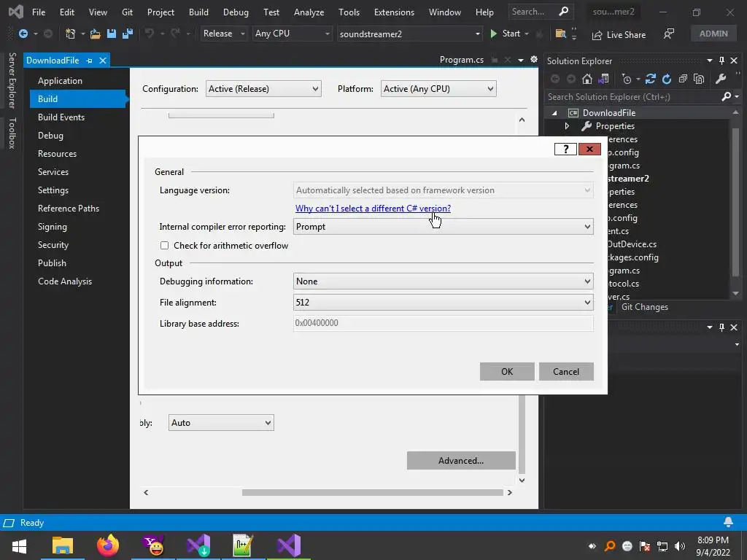The image size is (747, 560).
Task: Click the Send Feedback person icon
Action: [669, 34]
